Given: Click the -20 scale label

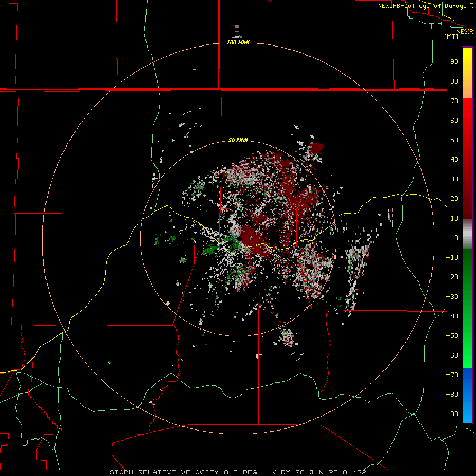Looking at the screenshot, I should click(452, 277).
